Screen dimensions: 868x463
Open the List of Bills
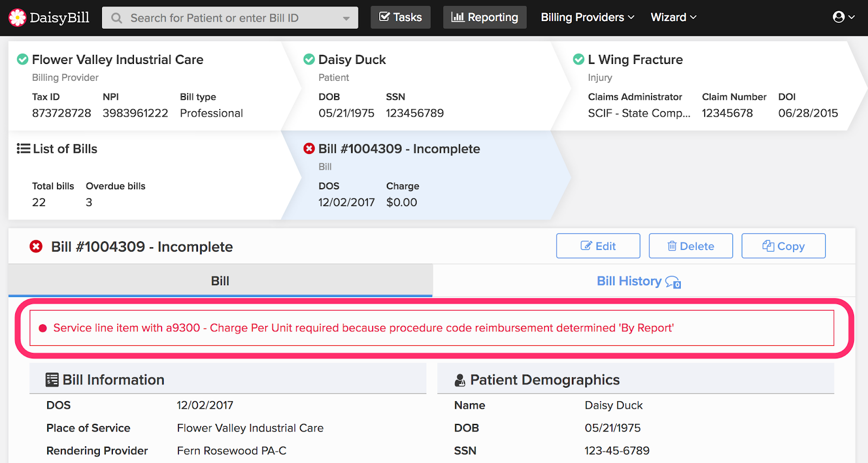pyautogui.click(x=65, y=149)
